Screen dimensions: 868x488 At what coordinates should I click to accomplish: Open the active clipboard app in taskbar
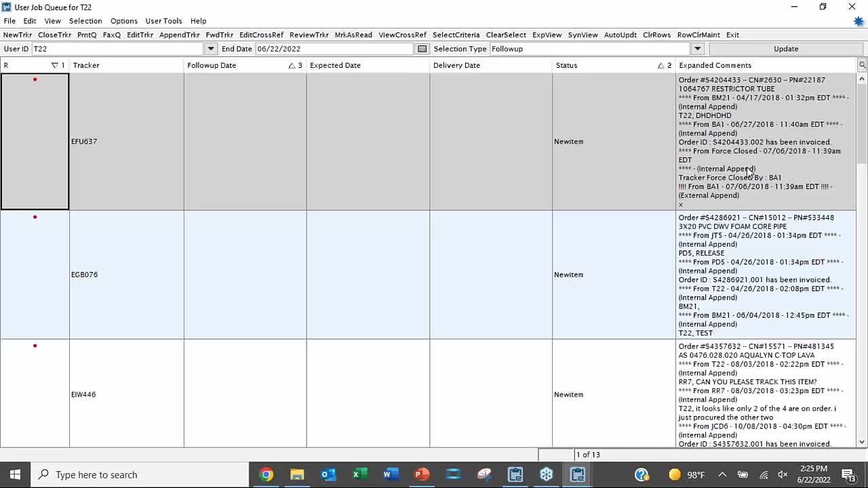(577, 474)
